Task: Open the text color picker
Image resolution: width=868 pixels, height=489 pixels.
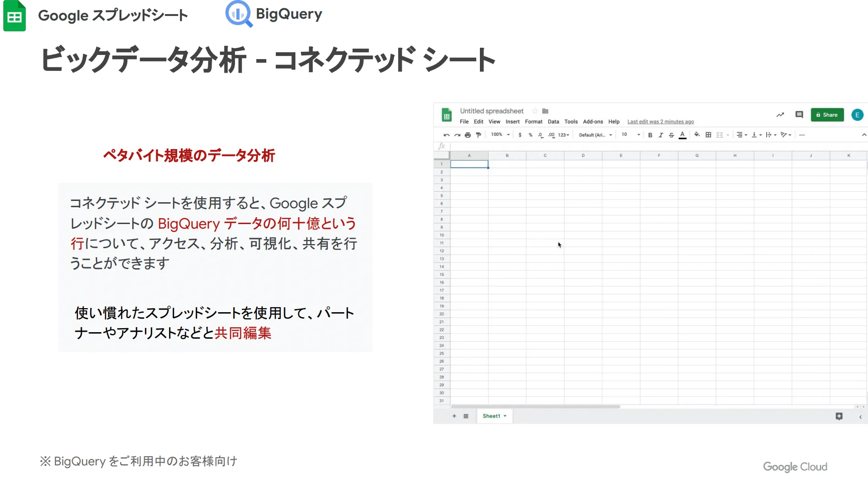Action: (682, 135)
